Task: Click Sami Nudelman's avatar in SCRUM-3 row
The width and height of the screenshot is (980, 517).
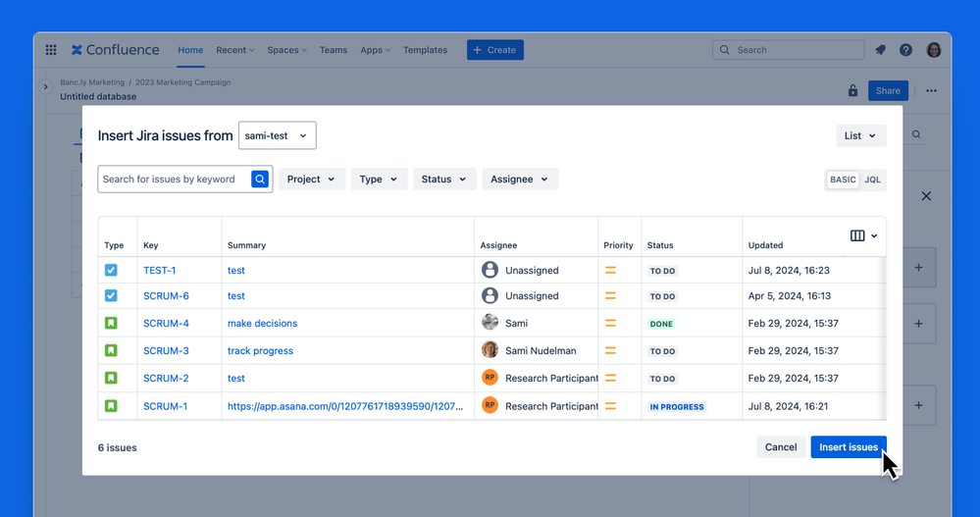Action: (490, 350)
